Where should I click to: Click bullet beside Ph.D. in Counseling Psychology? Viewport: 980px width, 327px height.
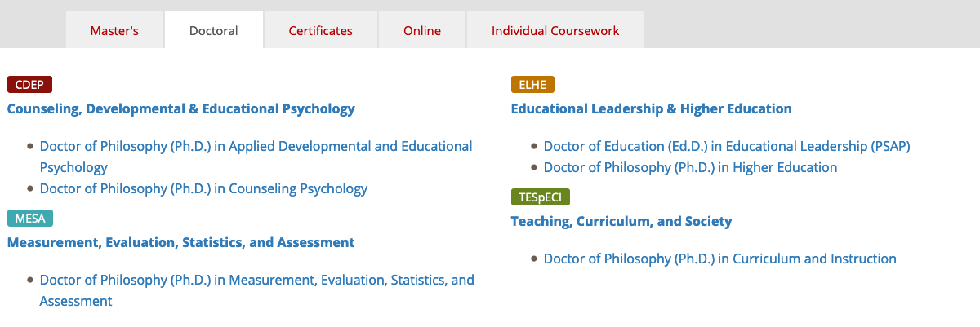tap(31, 188)
